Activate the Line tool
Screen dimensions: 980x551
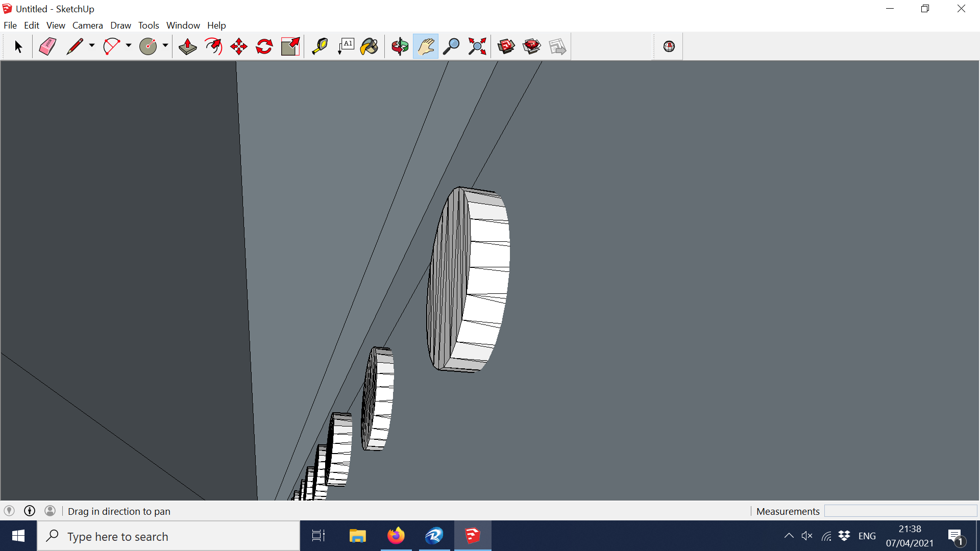point(76,46)
